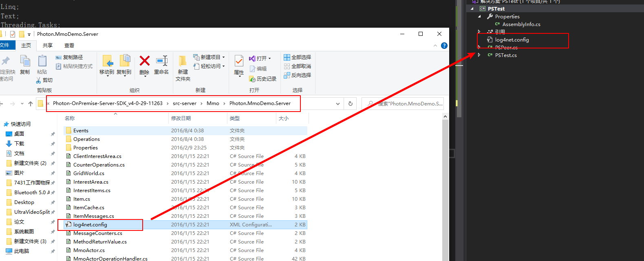Click Mmo in the address breadcrumb
The image size is (644, 261).
(213, 103)
